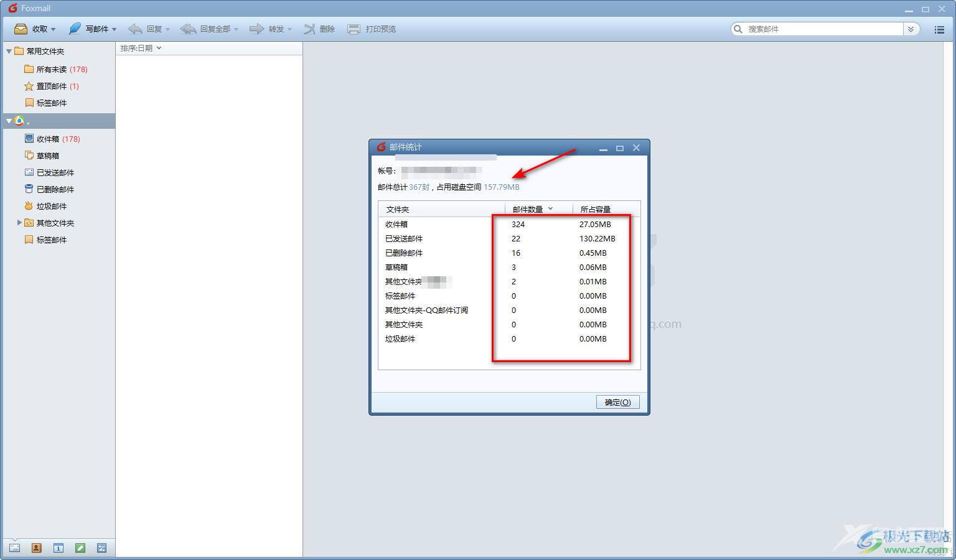Click the 转发 forward icon

point(256,29)
